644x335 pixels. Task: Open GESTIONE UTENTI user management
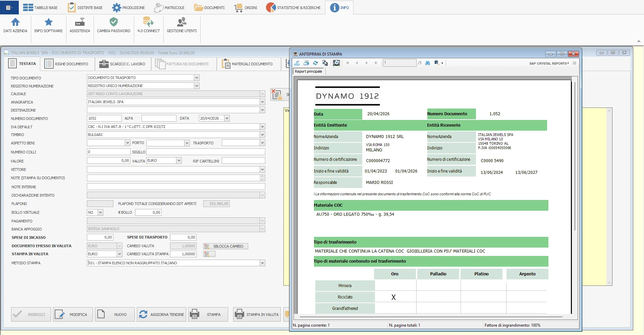click(182, 25)
